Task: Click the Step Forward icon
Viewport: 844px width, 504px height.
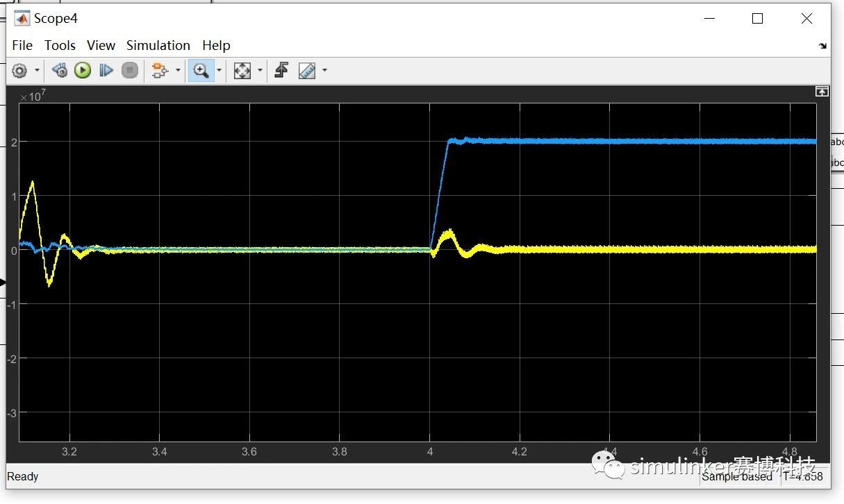Action: 106,70
